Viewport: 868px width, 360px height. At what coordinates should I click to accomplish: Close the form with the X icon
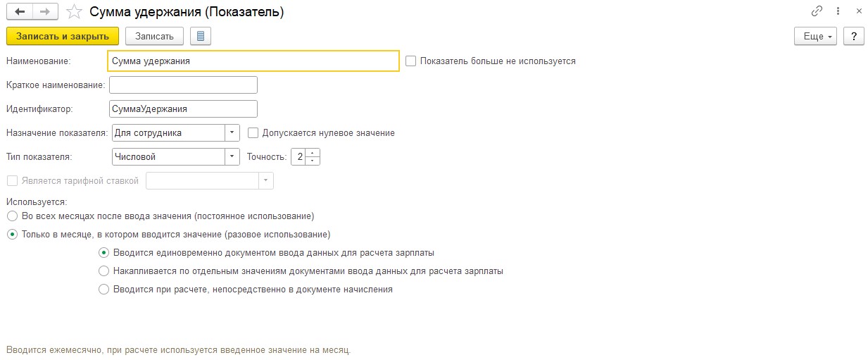point(859,11)
